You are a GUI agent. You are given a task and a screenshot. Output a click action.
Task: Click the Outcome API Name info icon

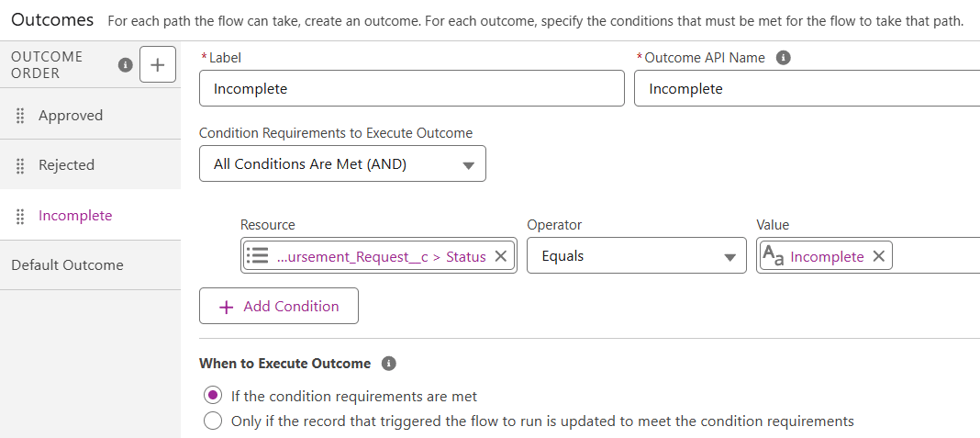point(783,57)
